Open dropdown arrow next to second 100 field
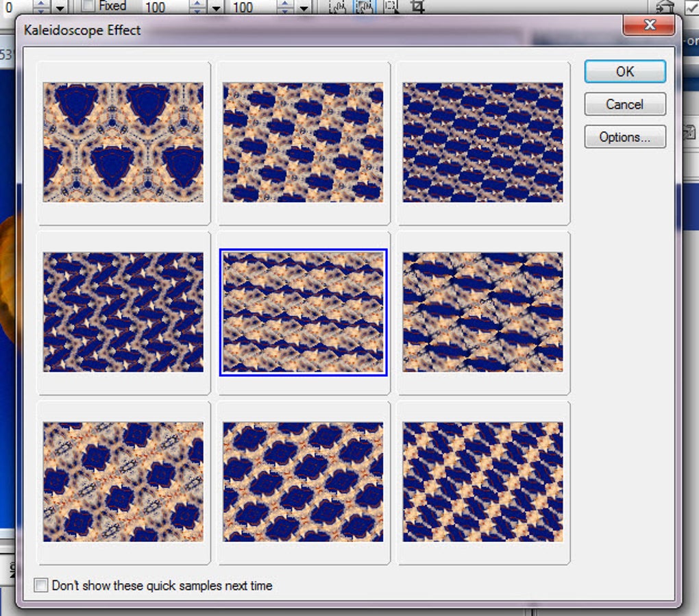Image resolution: width=699 pixels, height=616 pixels. coord(304,8)
